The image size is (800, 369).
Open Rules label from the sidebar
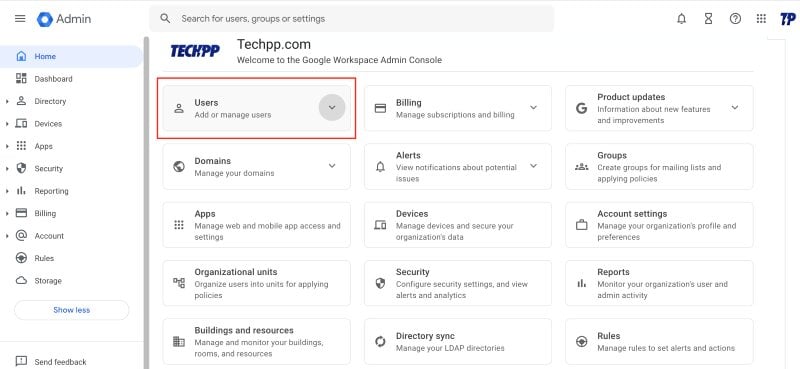pyautogui.click(x=44, y=258)
